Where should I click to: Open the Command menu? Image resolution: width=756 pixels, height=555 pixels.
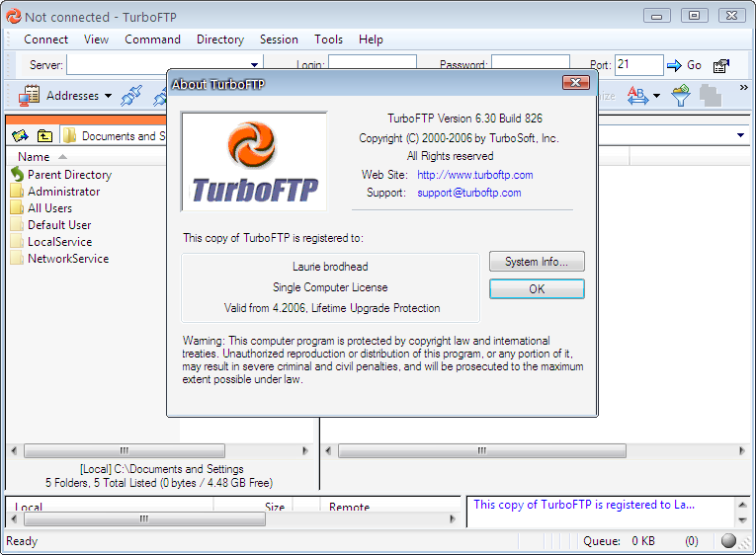tap(152, 40)
